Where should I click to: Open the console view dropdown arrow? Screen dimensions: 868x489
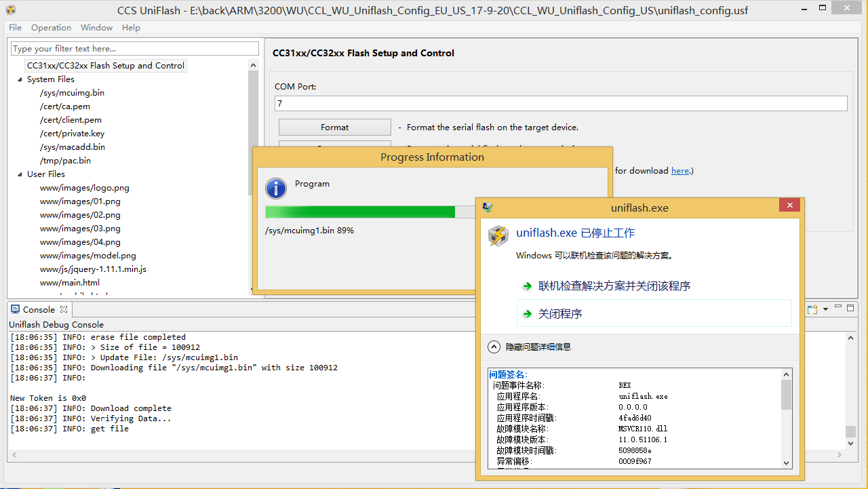pyautogui.click(x=825, y=309)
